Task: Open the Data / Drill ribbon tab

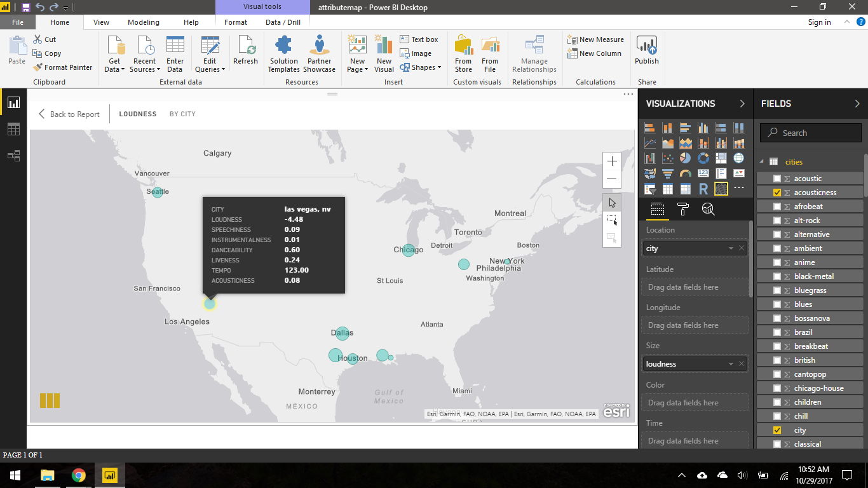Action: click(283, 22)
